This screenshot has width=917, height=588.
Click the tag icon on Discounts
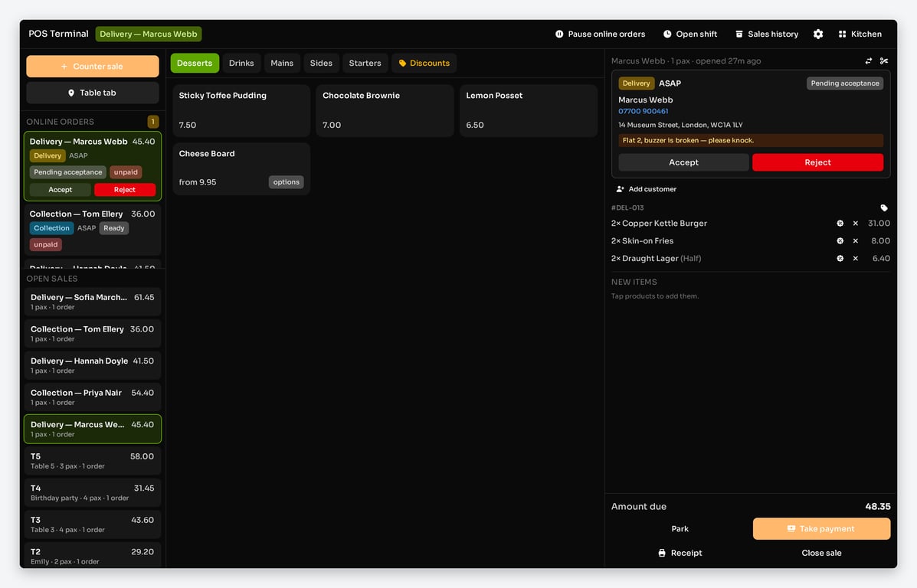[x=402, y=63]
